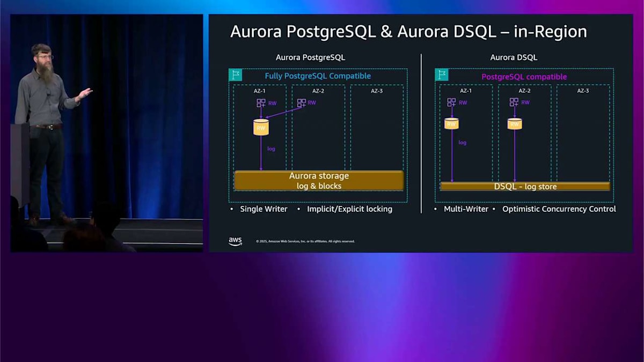Click the Amazon Web Services copyright notice
Image resolution: width=644 pixels, height=362 pixels.
pyautogui.click(x=305, y=241)
